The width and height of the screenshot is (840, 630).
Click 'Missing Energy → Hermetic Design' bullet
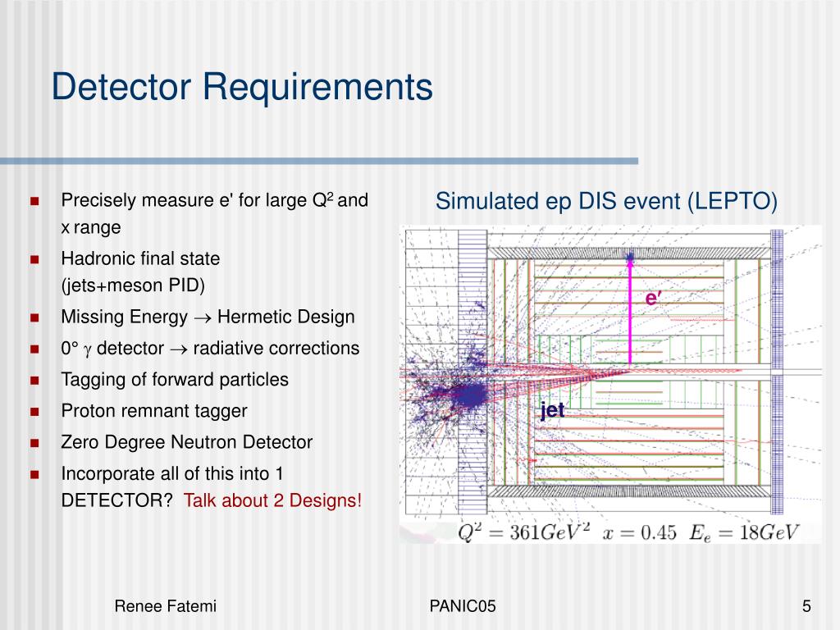(x=208, y=317)
